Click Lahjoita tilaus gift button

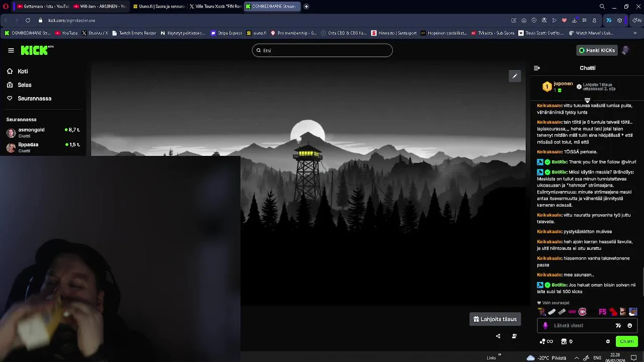click(x=495, y=319)
